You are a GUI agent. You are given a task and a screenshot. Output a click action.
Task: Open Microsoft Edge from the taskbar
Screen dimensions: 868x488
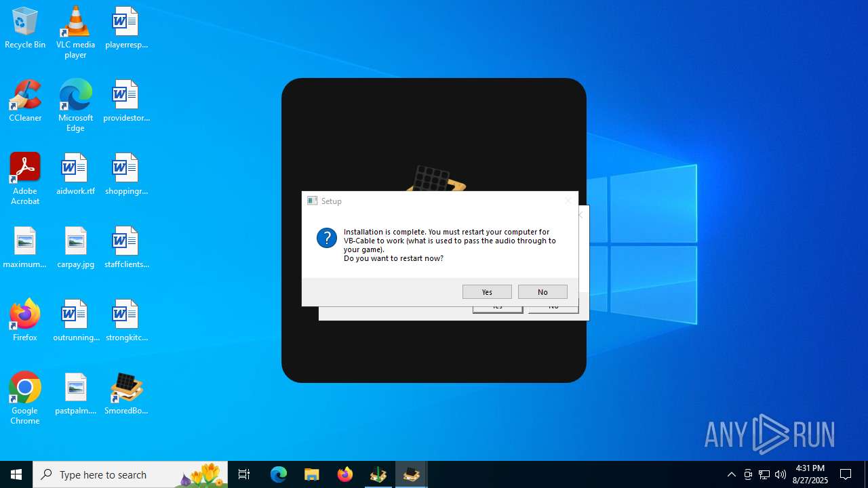click(279, 474)
